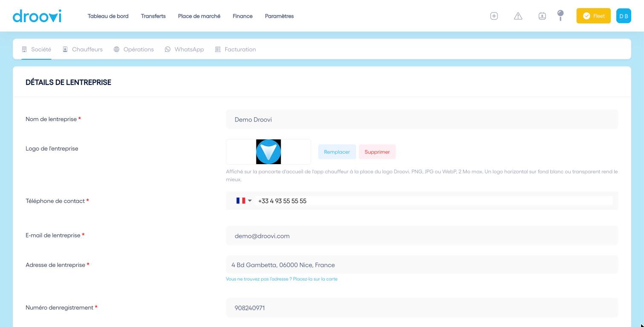Click the map pin icon
Screen dimensions: 644x327
(561, 15)
